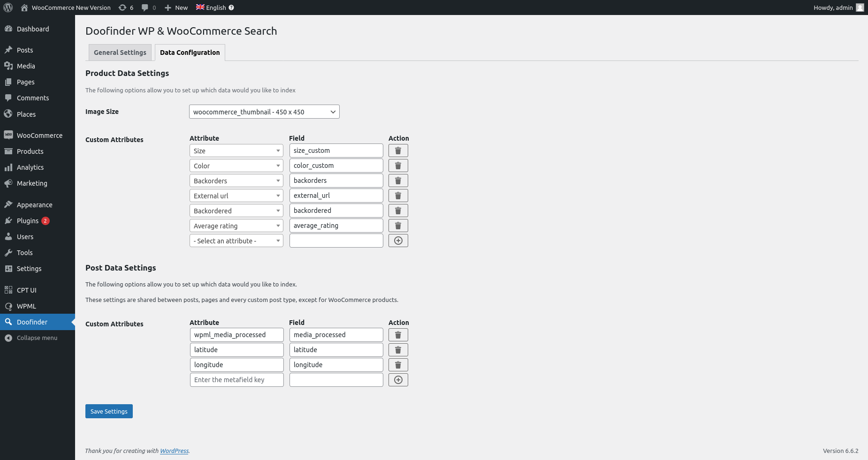Open Comments in the sidebar
The width and height of the screenshot is (868, 460).
click(x=38, y=98)
